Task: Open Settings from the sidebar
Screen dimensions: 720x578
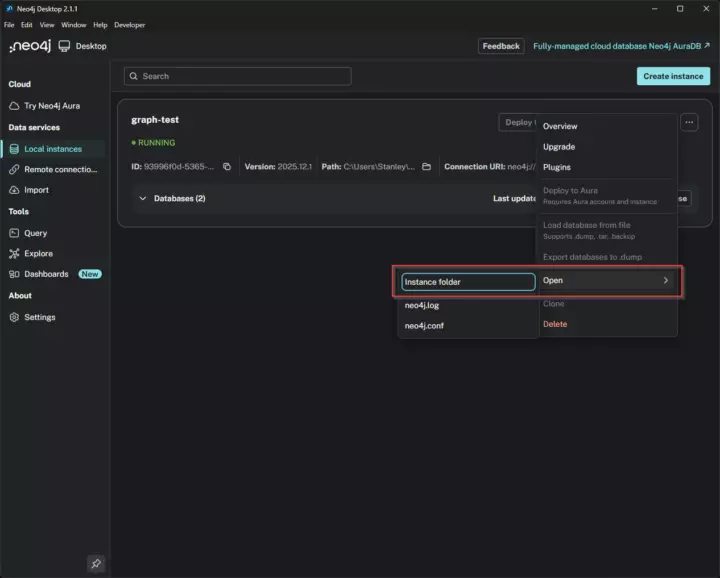Action: coord(39,317)
